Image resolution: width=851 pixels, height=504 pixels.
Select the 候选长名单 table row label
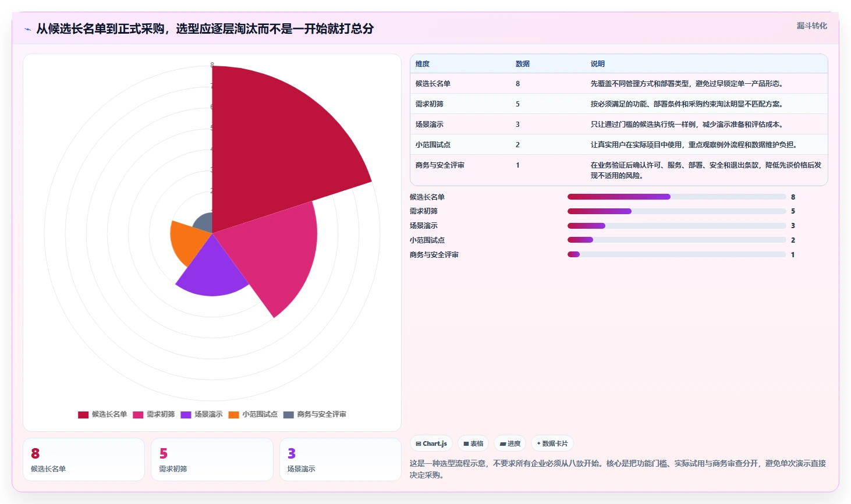tap(433, 84)
